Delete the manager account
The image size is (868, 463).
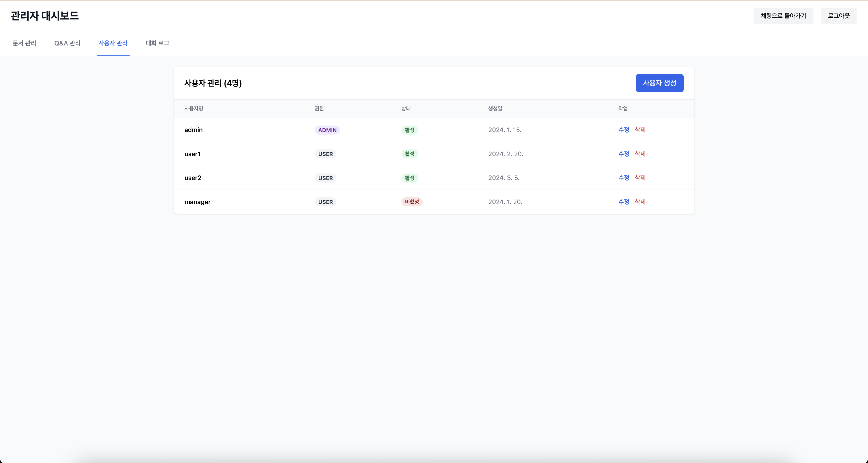pos(640,202)
